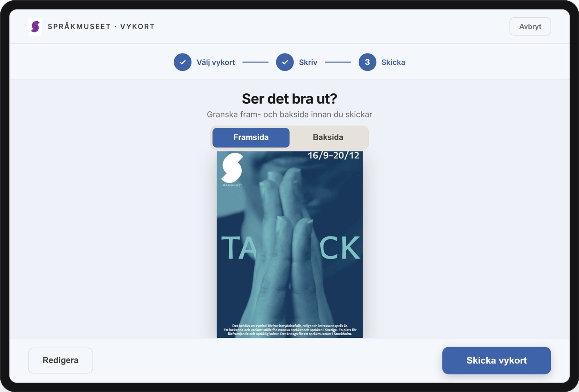Click the postcard front preview image
This screenshot has width=579, height=392.
click(289, 244)
